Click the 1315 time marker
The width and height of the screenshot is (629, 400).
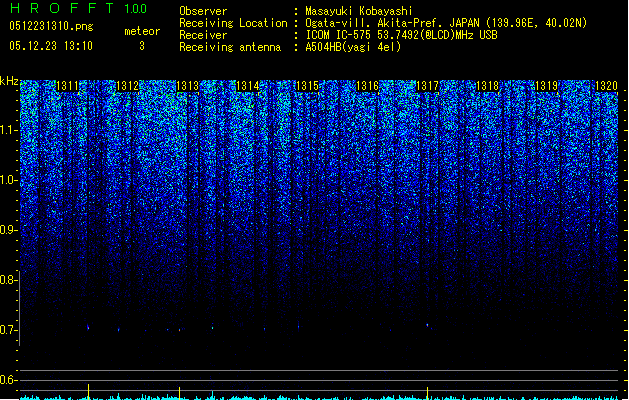tap(307, 86)
